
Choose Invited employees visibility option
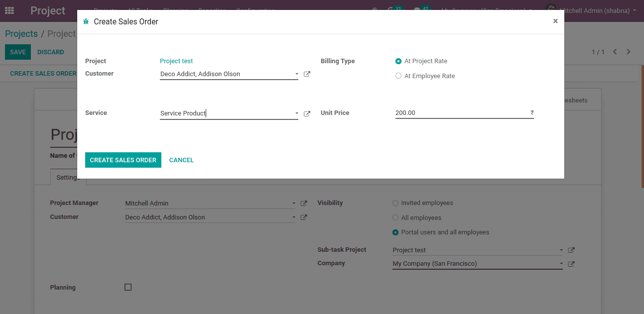[x=395, y=203]
